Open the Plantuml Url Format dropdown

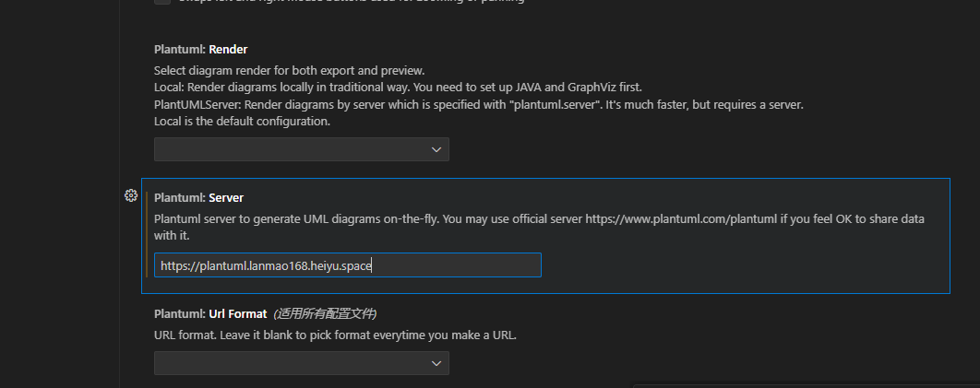coord(301,363)
